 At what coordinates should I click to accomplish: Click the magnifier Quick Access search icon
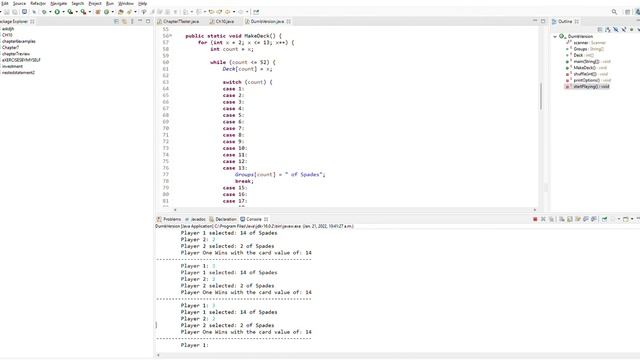coord(614,12)
